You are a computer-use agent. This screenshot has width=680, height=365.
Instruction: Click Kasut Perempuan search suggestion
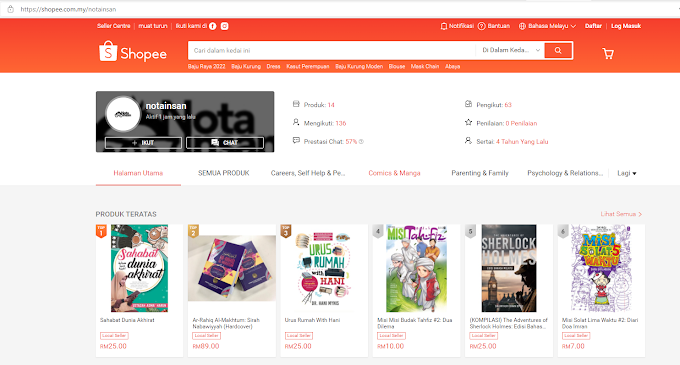click(x=307, y=66)
